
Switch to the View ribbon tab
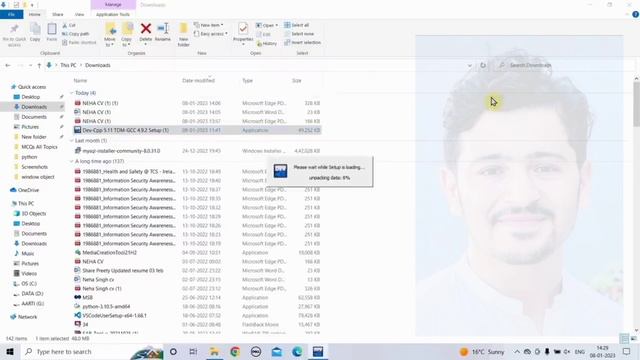click(79, 14)
